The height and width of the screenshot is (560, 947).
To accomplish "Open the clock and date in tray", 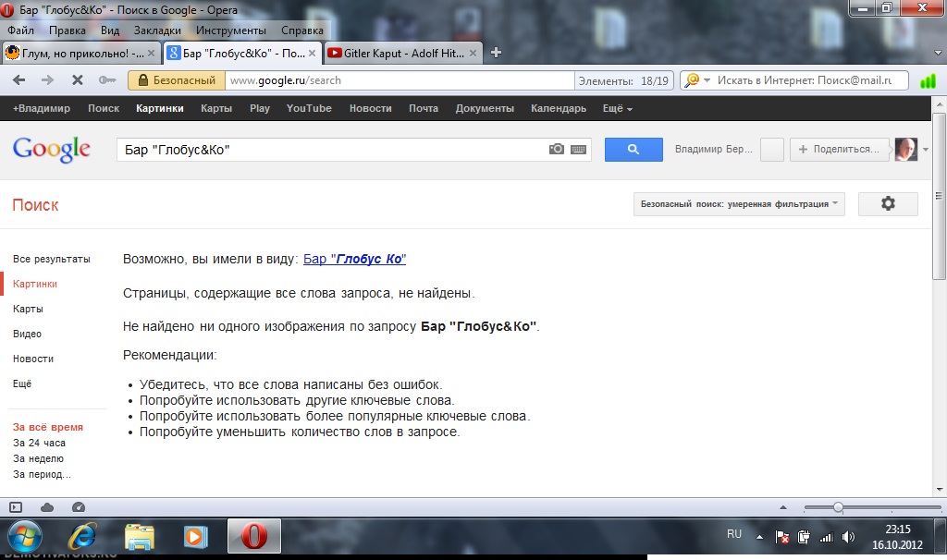I will (897, 537).
